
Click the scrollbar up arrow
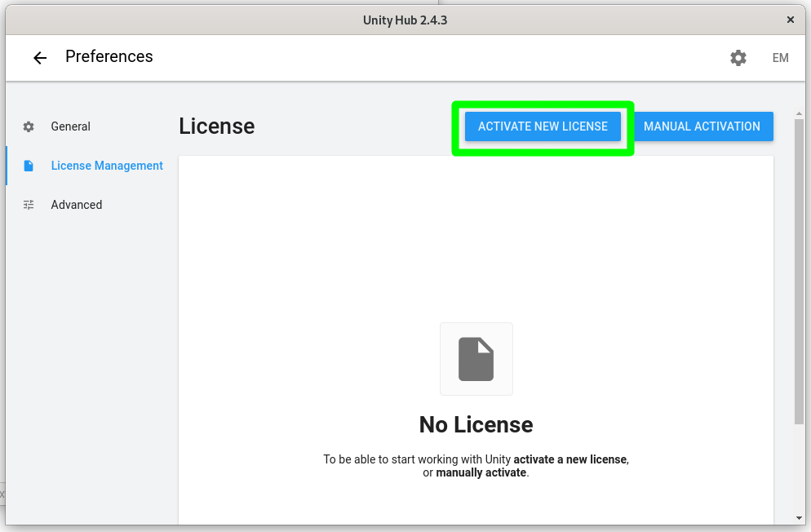(799, 113)
